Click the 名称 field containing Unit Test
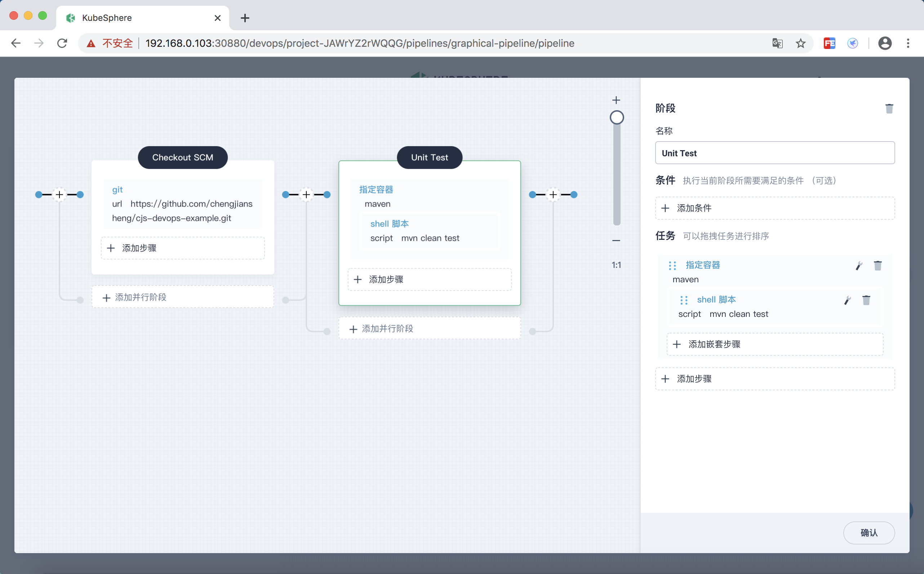The width and height of the screenshot is (924, 574). click(x=775, y=153)
